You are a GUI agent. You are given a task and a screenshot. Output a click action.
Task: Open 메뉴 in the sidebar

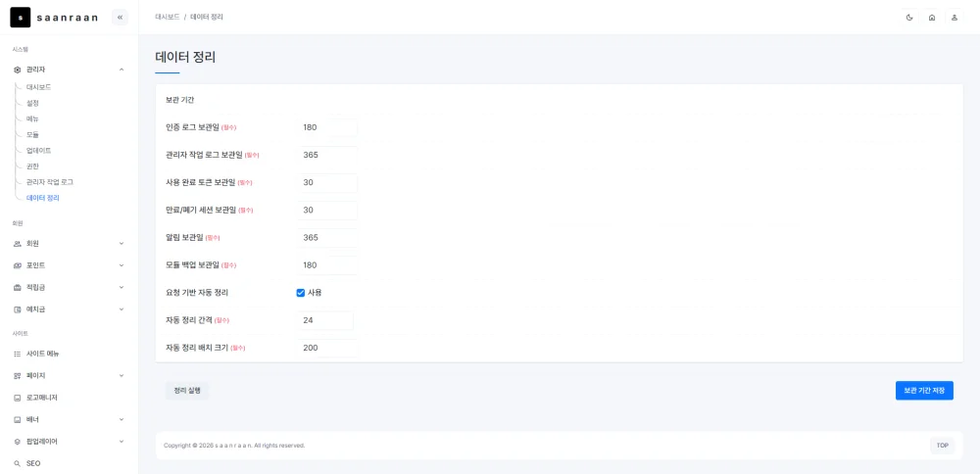point(32,118)
